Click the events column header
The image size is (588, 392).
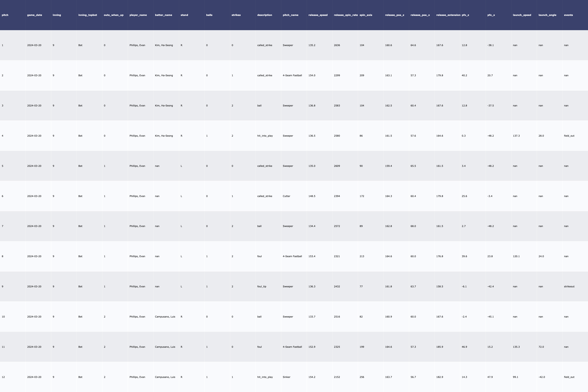pos(568,15)
